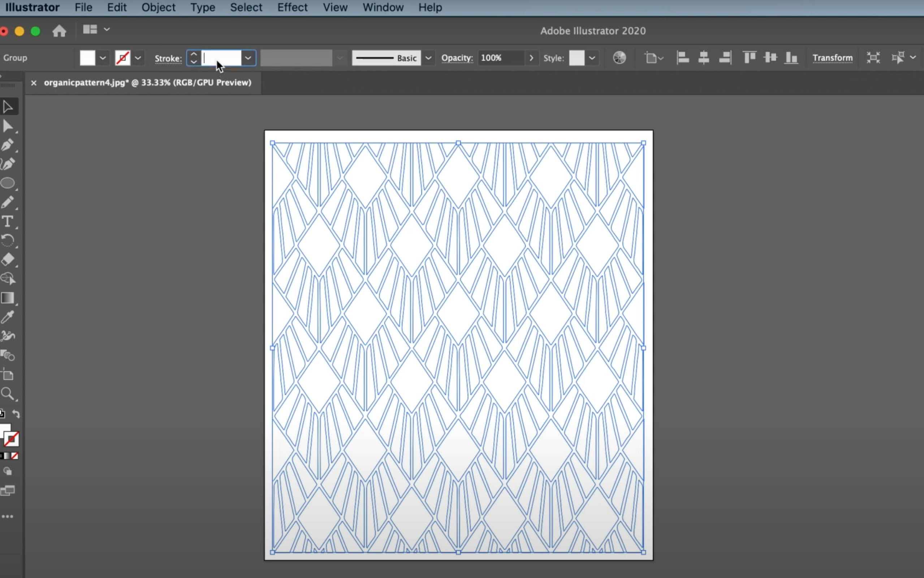
Task: Open the Effect menu
Action: (292, 7)
